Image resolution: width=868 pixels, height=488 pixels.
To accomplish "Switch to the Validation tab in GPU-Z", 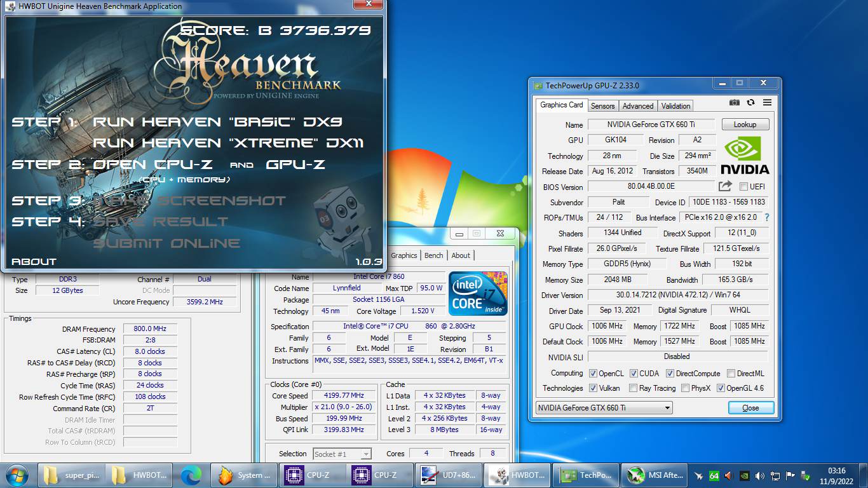I will (x=675, y=106).
